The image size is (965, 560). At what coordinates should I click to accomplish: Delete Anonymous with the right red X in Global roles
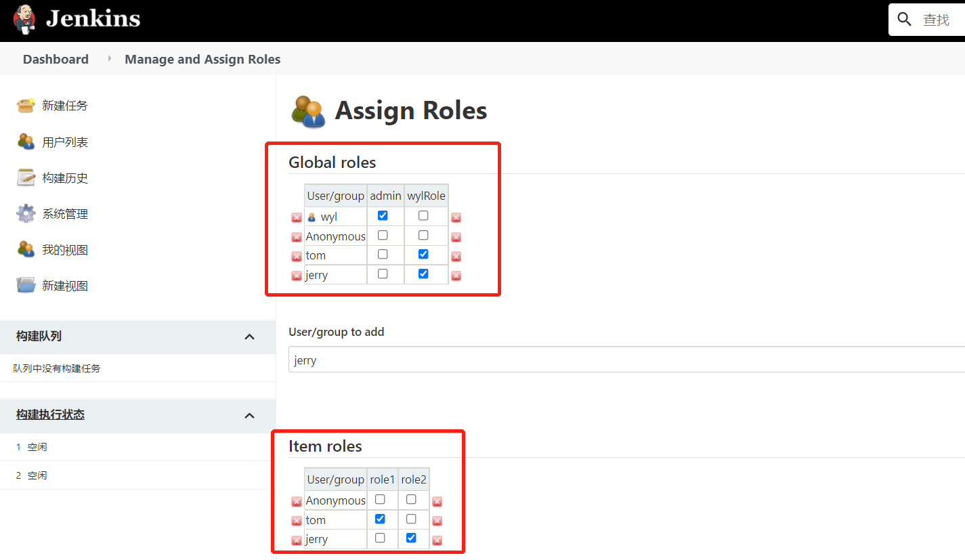[456, 237]
